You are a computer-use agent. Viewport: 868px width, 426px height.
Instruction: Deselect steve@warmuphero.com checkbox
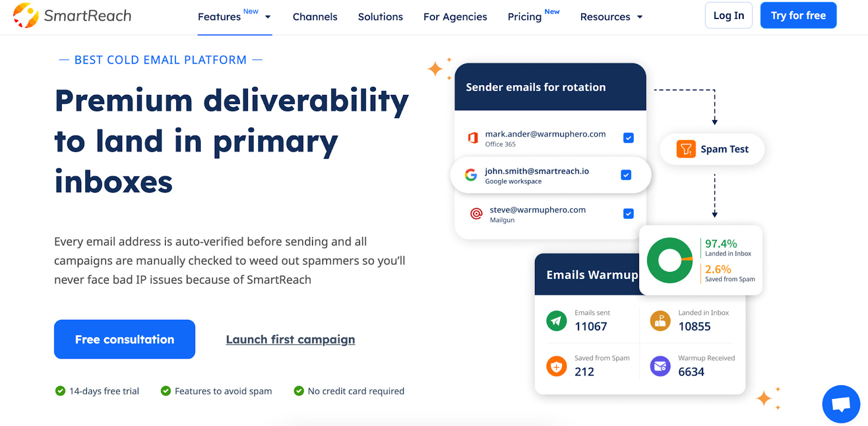(628, 214)
